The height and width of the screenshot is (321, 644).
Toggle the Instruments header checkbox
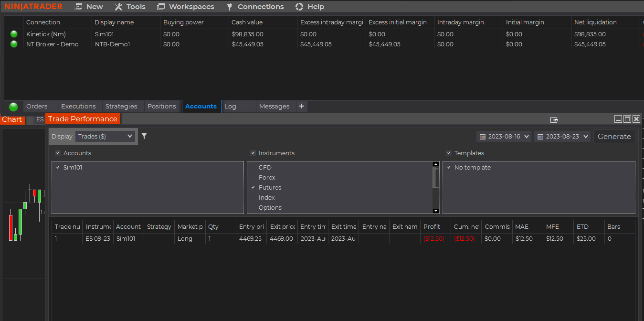(x=253, y=153)
